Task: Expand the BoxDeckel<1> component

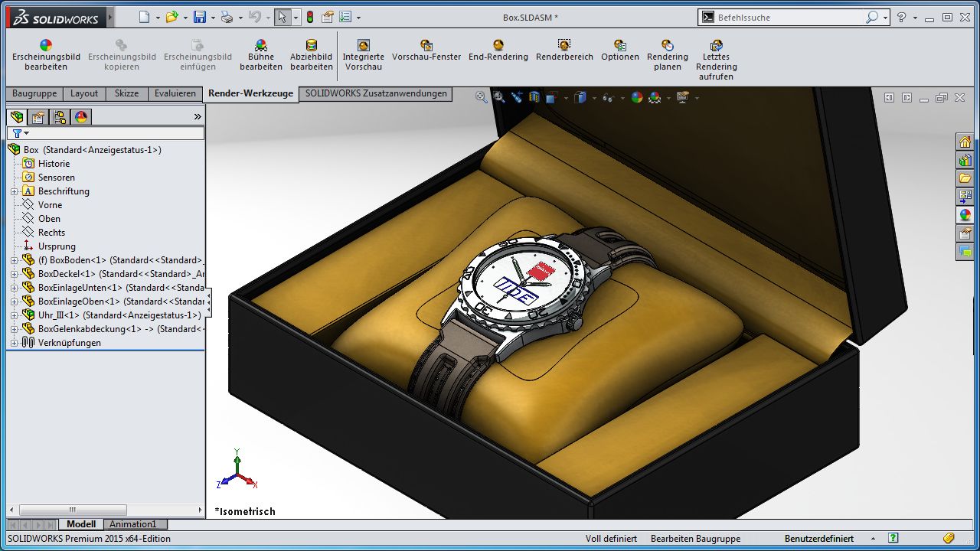Action: click(x=14, y=274)
